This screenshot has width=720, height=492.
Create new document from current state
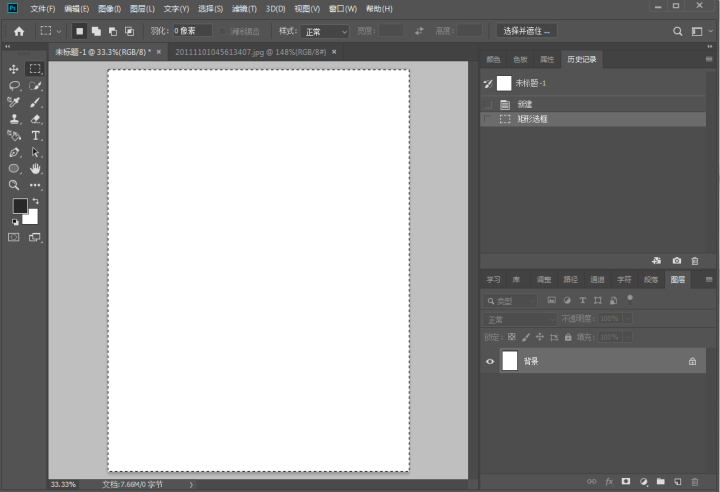(x=657, y=260)
